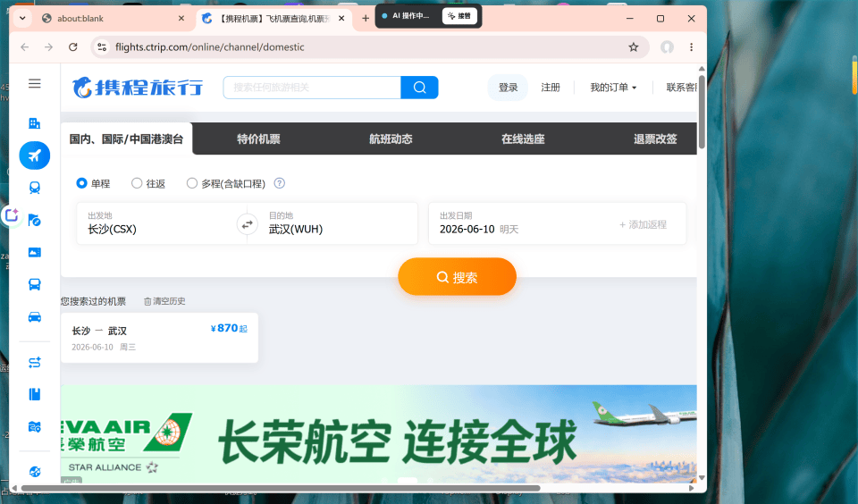Open the guidebook icon in sidebar
Viewport: 858px width, 504px height.
(35, 394)
